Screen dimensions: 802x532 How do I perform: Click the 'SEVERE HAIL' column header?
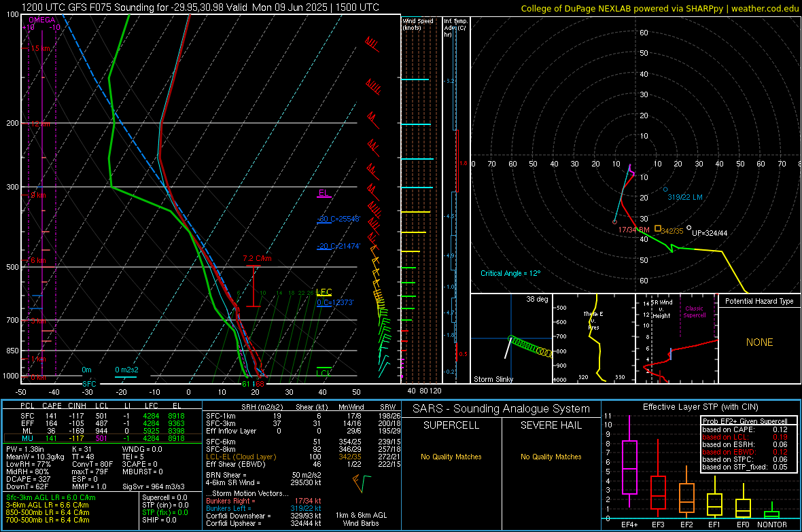click(551, 425)
